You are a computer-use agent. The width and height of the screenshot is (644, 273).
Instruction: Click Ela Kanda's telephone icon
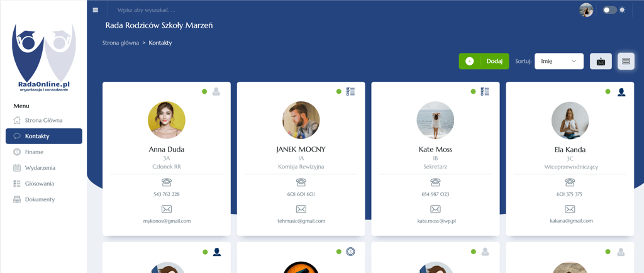point(570,182)
